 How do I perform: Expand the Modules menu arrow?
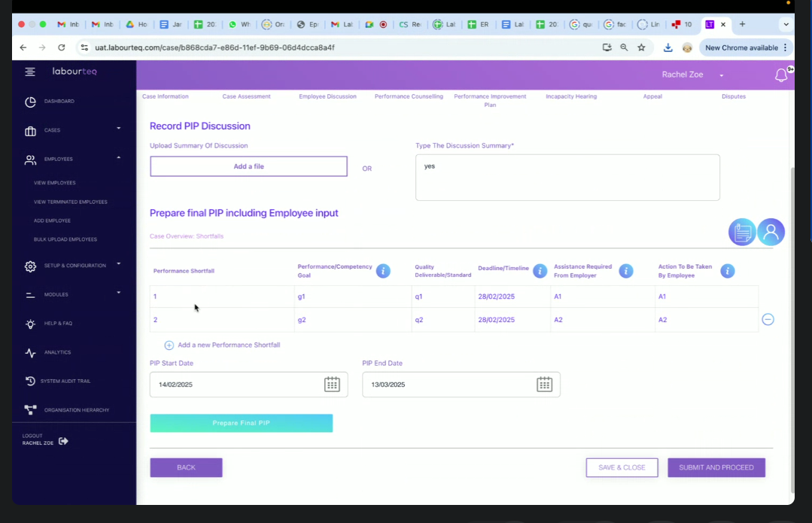tap(119, 293)
